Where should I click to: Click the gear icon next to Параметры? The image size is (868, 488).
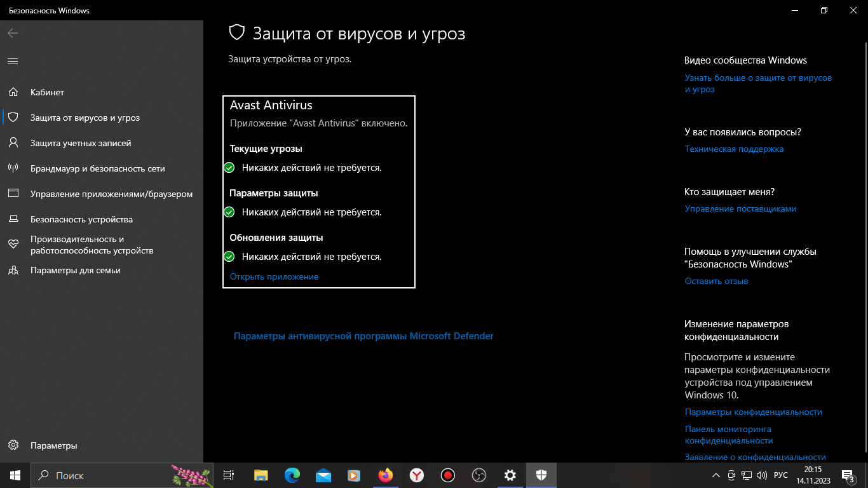tap(13, 445)
